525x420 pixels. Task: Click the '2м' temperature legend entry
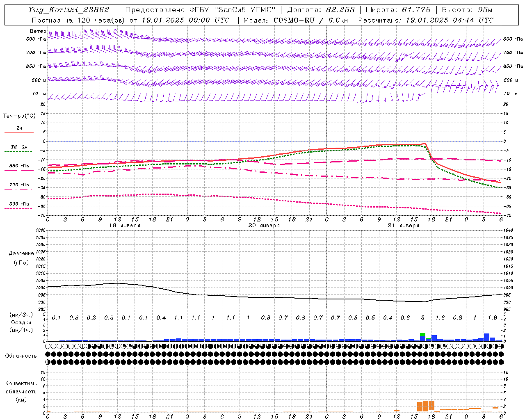click(19, 128)
